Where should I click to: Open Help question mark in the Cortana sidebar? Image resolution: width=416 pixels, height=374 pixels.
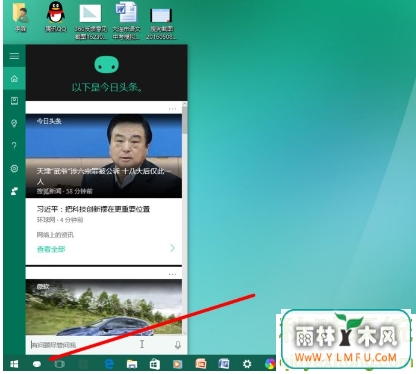(x=14, y=146)
